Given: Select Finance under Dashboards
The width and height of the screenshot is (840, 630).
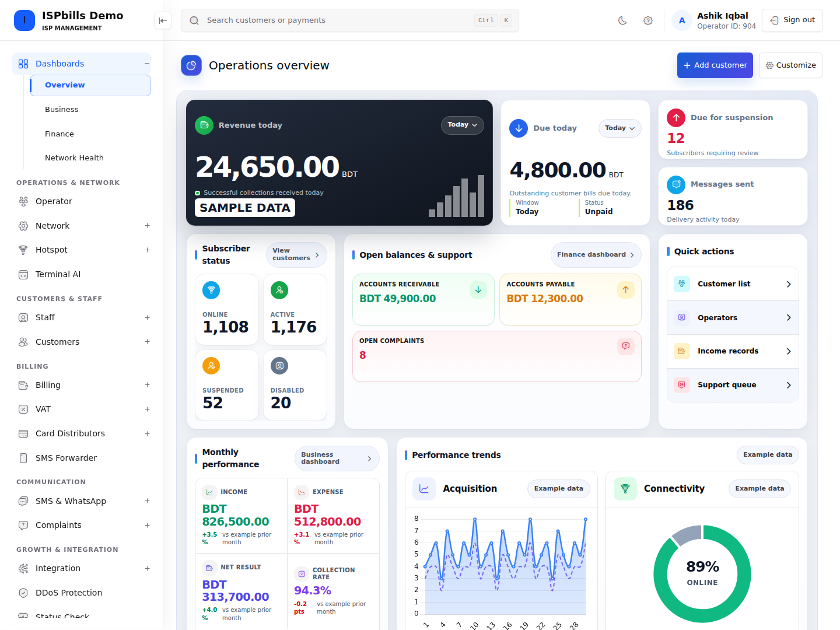Looking at the screenshot, I should click(90, 134).
